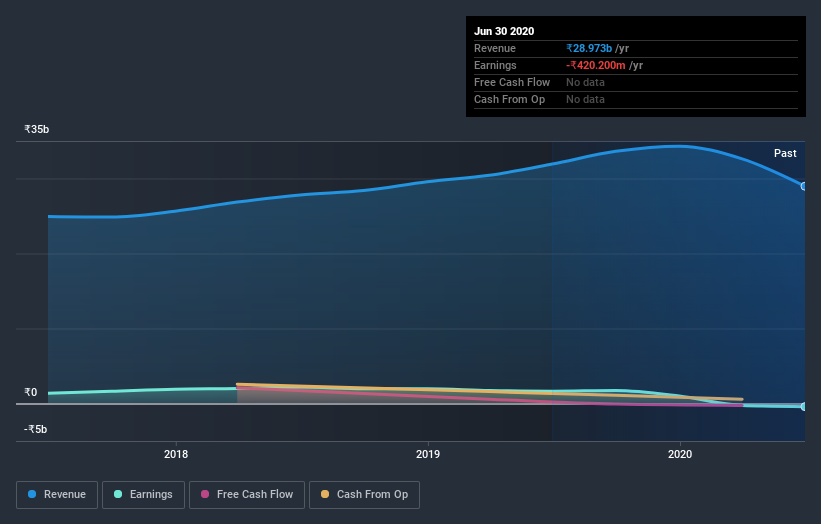Viewport: 821px width, 524px height.
Task: Click the 'Earnings' label in the tooltip
Action: pyautogui.click(x=495, y=65)
